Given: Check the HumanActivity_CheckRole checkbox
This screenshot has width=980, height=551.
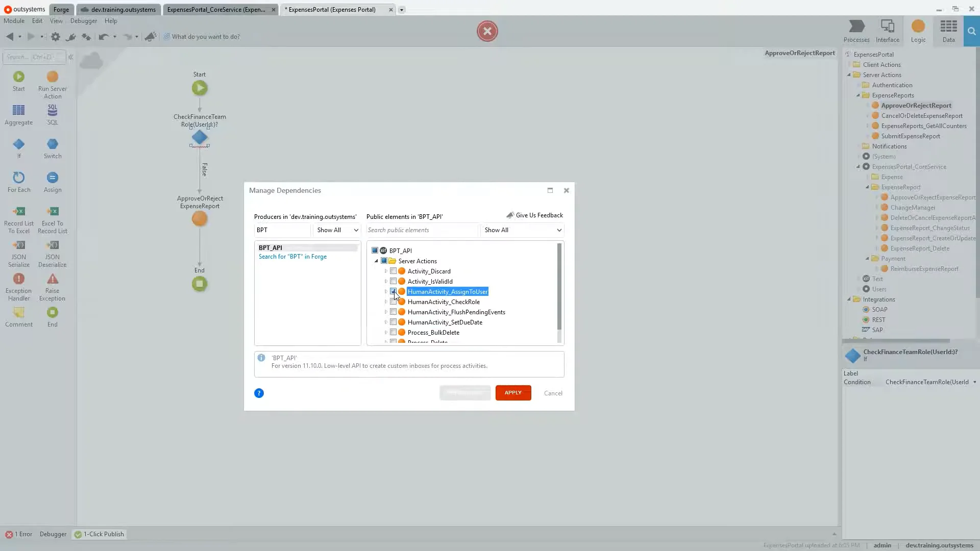Looking at the screenshot, I should 393,302.
